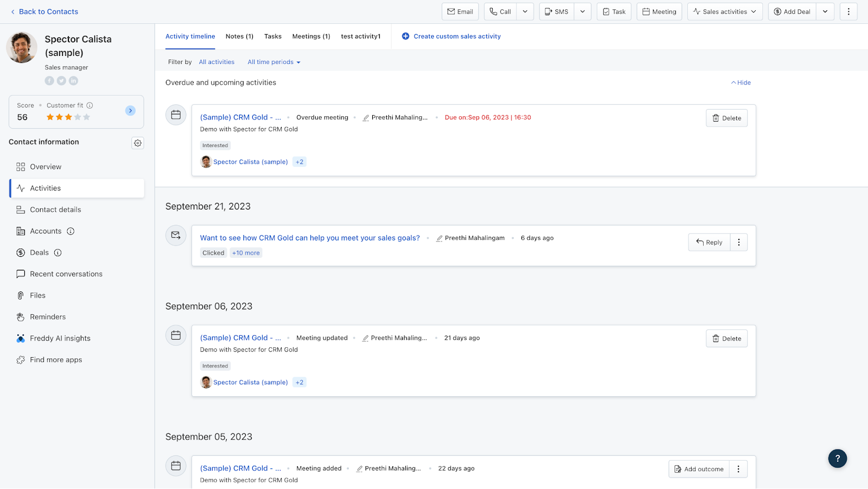Open the All activities filter
This screenshot has width=868, height=489.
coord(216,62)
